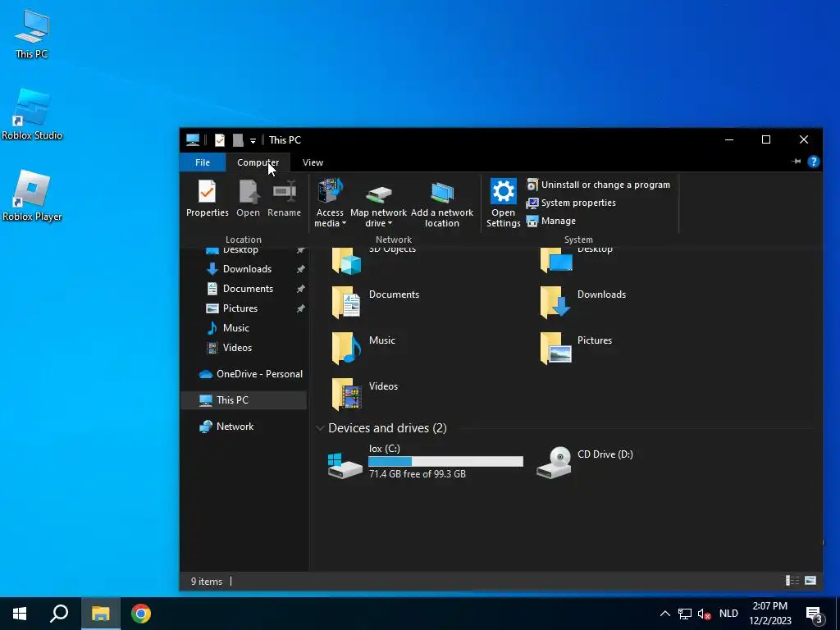The width and height of the screenshot is (840, 630).
Task: Select Roblox Player desktop shortcut
Action: coord(32,195)
